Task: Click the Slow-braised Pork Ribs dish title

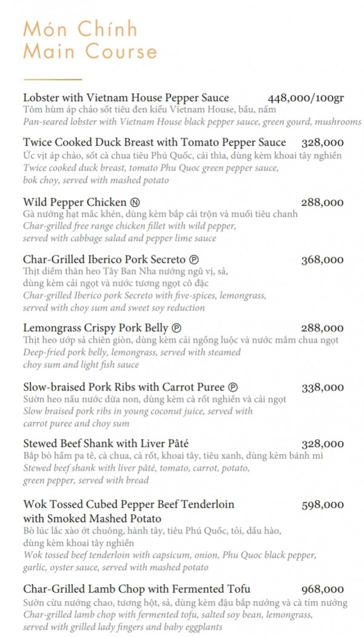Action: [124, 387]
